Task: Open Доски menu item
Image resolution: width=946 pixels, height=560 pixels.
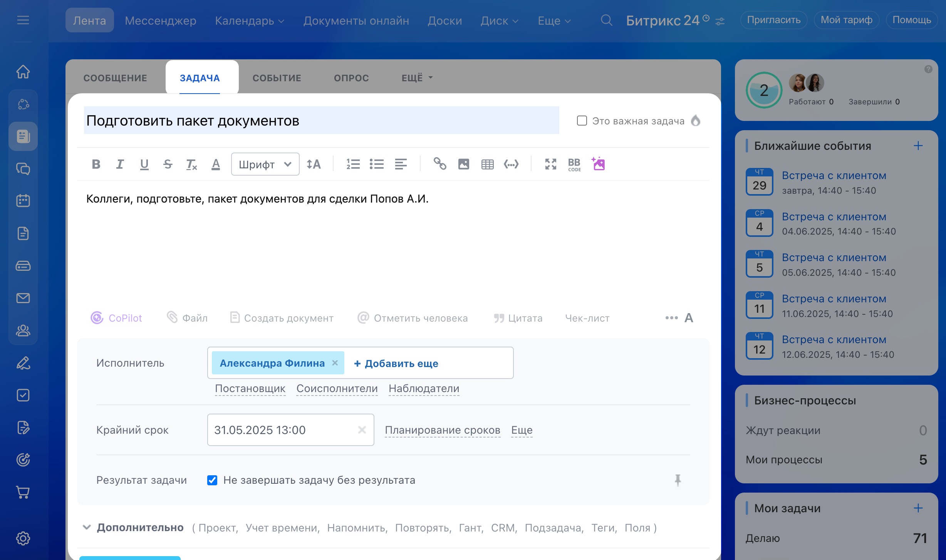Action: click(x=445, y=20)
